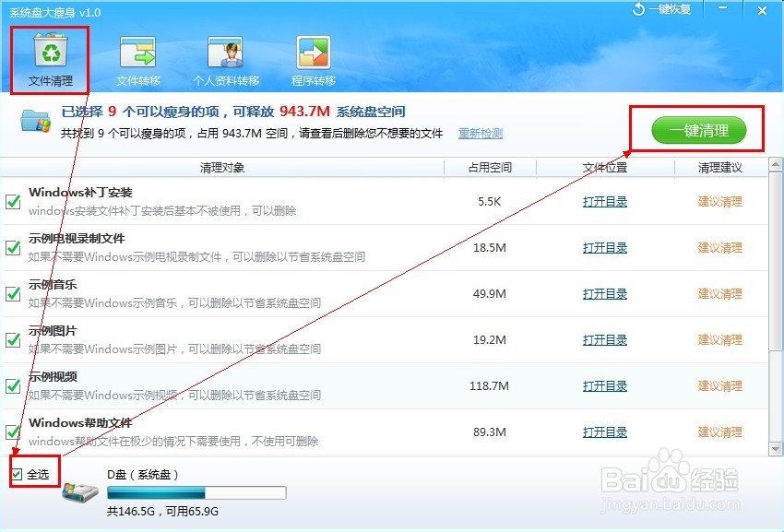Sort by the 占用空间 column header

point(490,168)
